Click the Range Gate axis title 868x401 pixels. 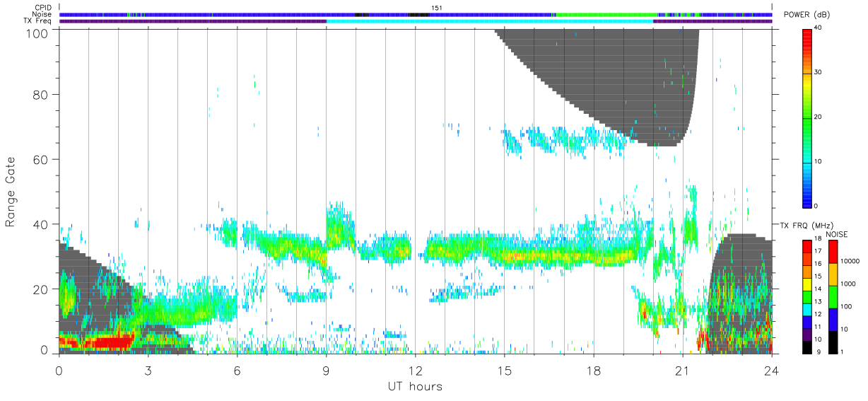pyautogui.click(x=11, y=192)
